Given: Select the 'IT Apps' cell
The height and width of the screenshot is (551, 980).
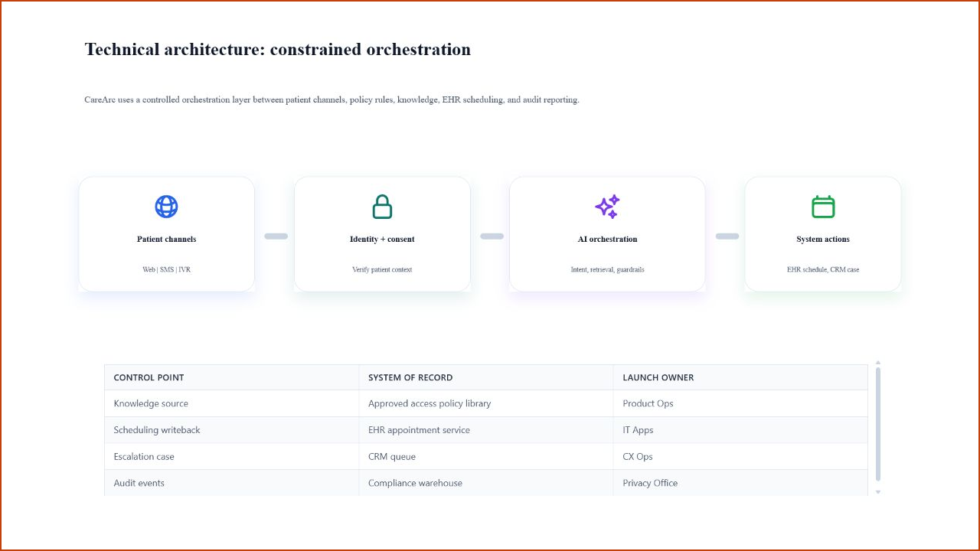Looking at the screenshot, I should (740, 430).
